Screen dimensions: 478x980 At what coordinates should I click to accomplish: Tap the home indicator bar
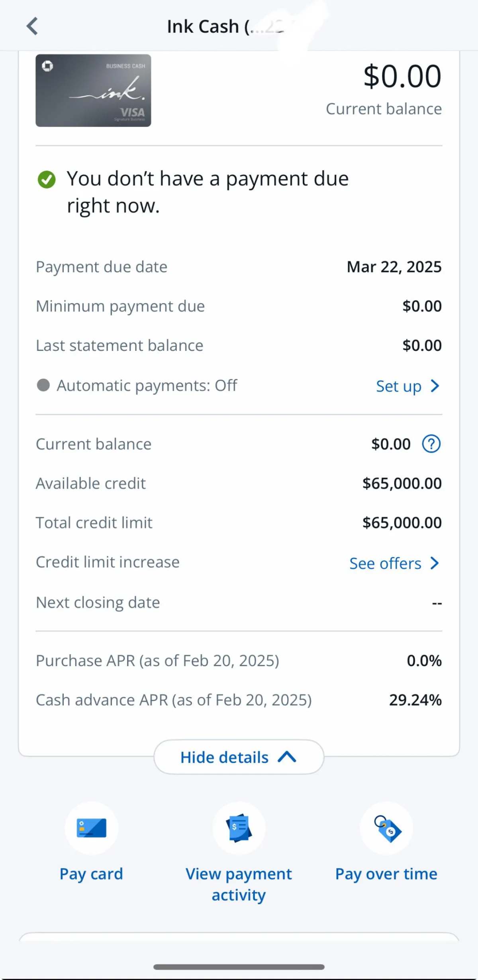[239, 967]
